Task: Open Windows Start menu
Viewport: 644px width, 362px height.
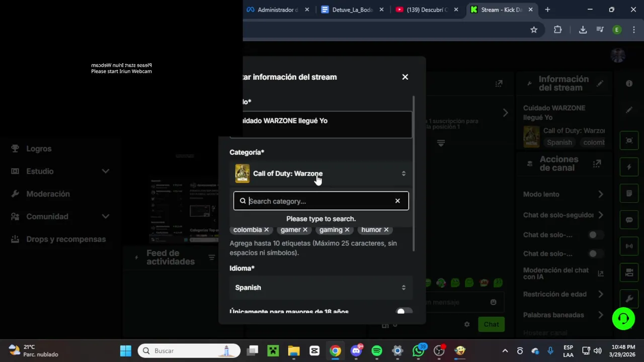Action: coord(125,350)
